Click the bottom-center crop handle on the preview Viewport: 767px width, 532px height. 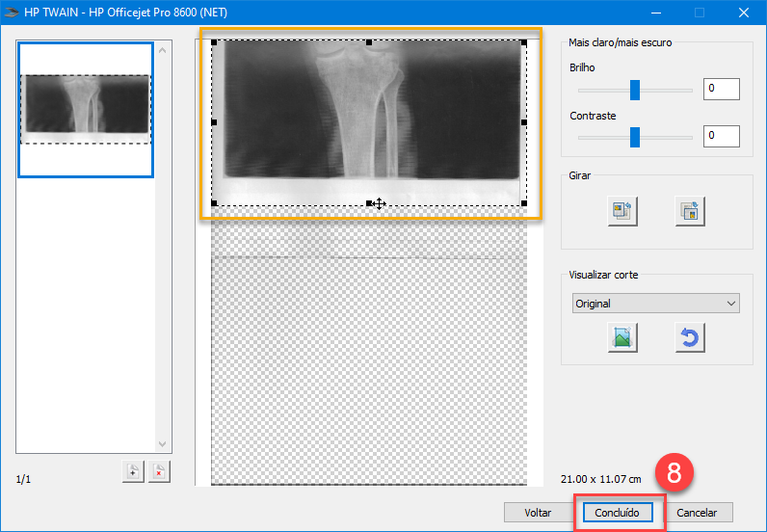coord(369,203)
